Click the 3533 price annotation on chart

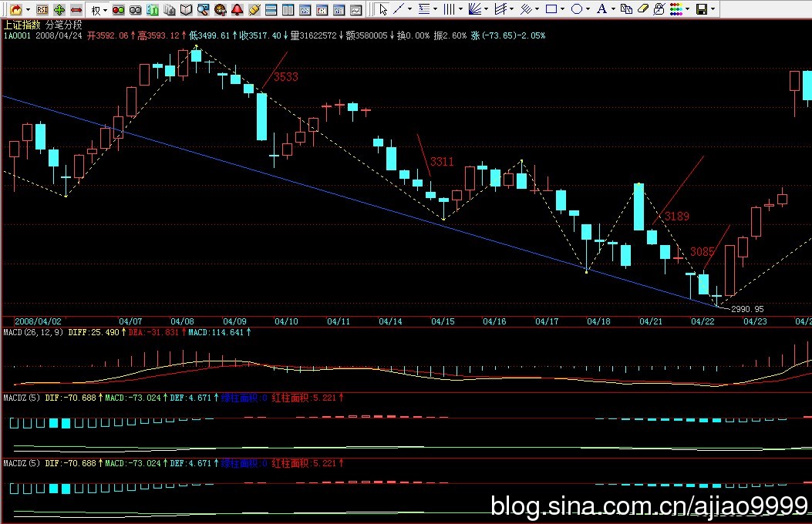click(x=285, y=77)
